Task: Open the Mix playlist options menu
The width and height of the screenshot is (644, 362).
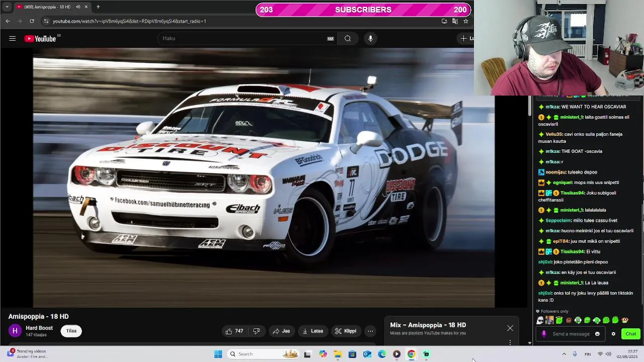Action: 510,342
